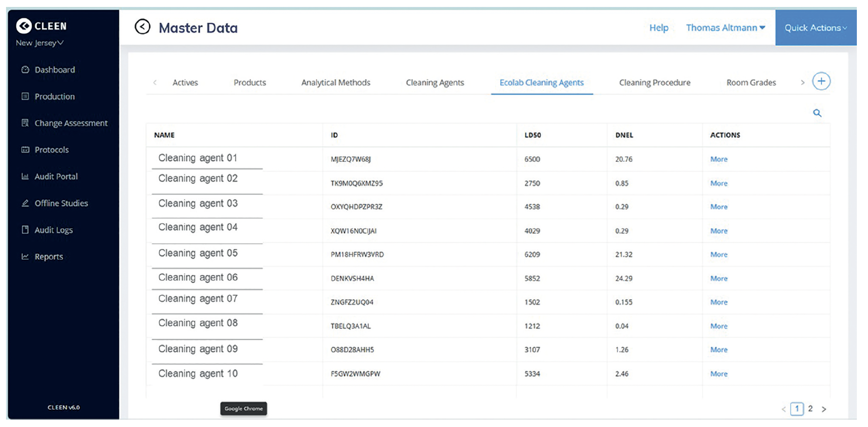Open the Quick Actions dropdown
The width and height of the screenshot is (868, 427).
815,27
